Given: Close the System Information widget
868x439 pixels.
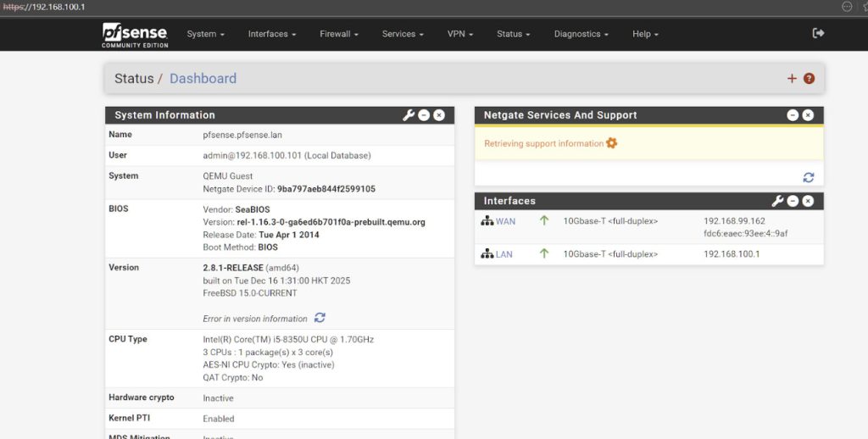Looking at the screenshot, I should (x=439, y=115).
